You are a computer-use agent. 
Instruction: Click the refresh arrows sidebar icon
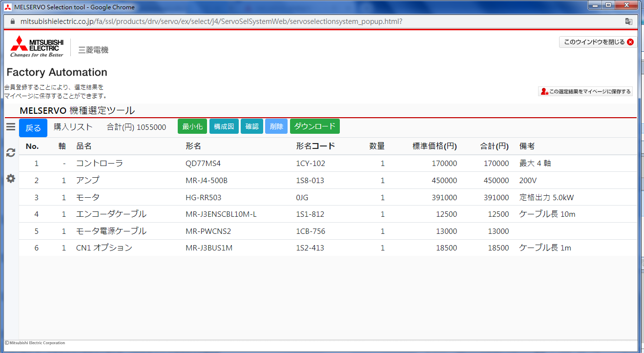(x=10, y=153)
